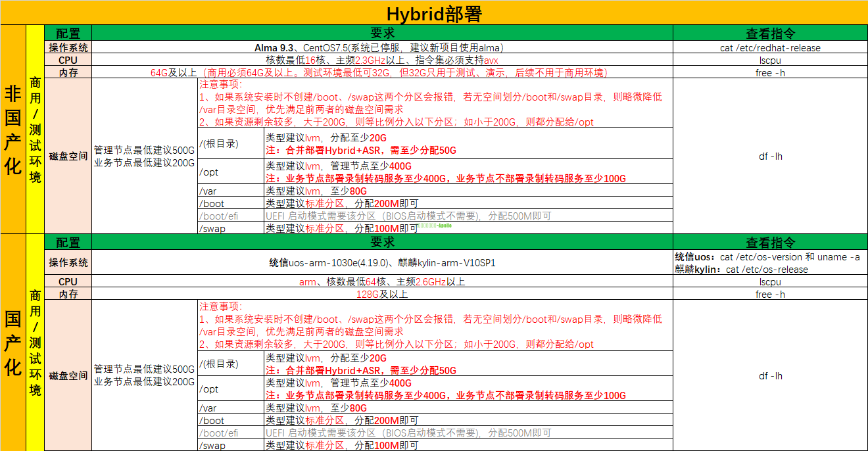Select the 非国产化 section label cell
This screenshot has height=451, width=868.
tap(12, 130)
